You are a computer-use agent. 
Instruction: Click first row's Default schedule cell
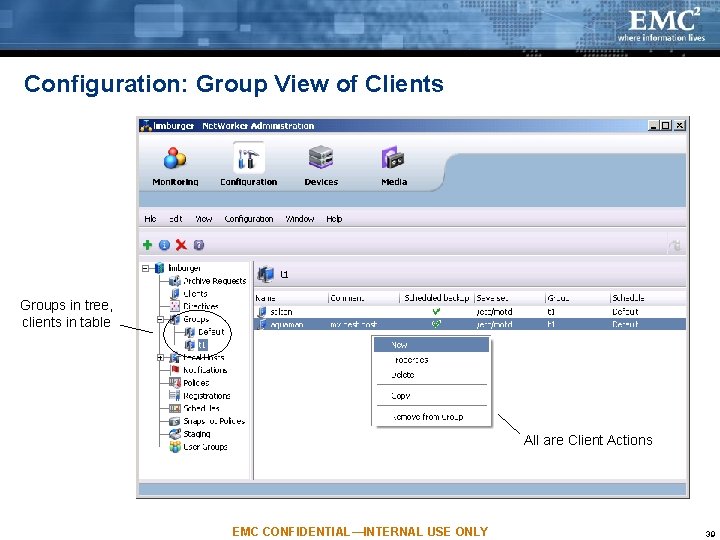click(x=625, y=312)
